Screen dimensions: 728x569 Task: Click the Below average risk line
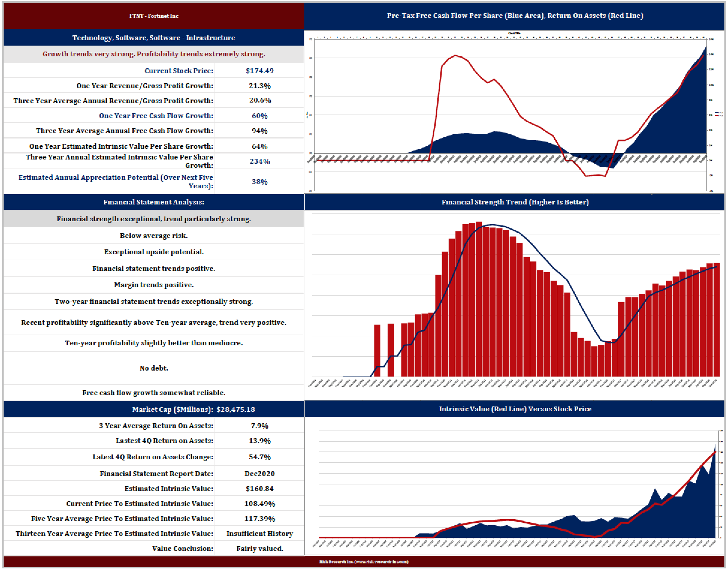(x=154, y=235)
